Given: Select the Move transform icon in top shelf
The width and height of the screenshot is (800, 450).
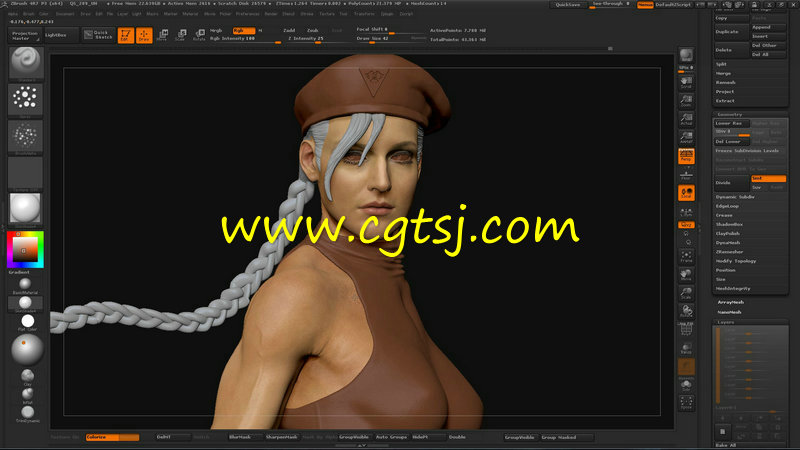Looking at the screenshot, I should 163,35.
